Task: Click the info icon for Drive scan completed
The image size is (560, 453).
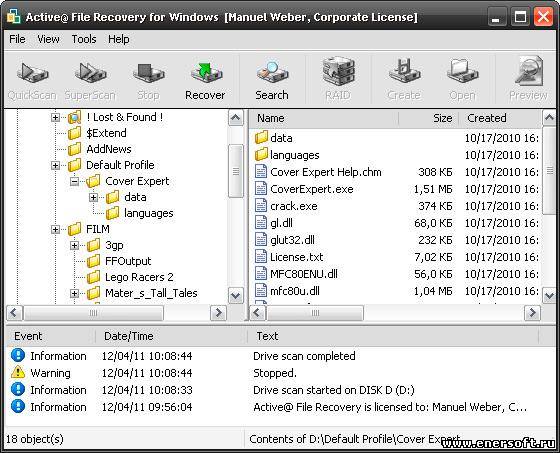Action: 18,355
